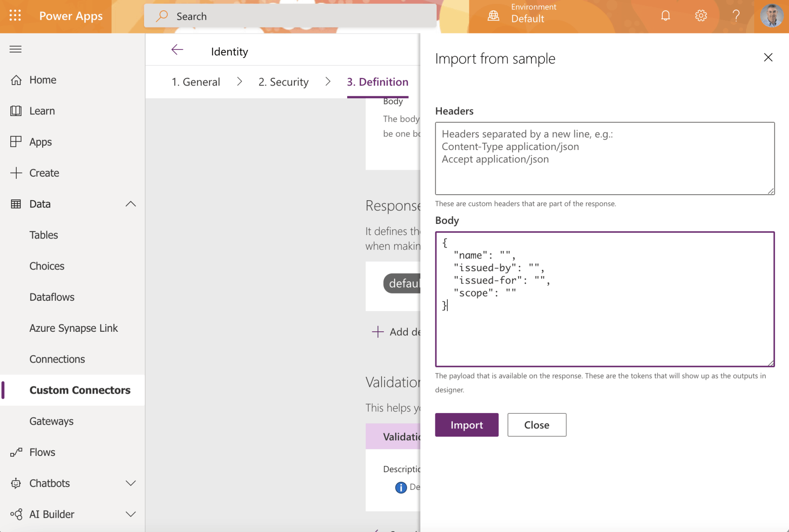Click the Close button

click(537, 425)
